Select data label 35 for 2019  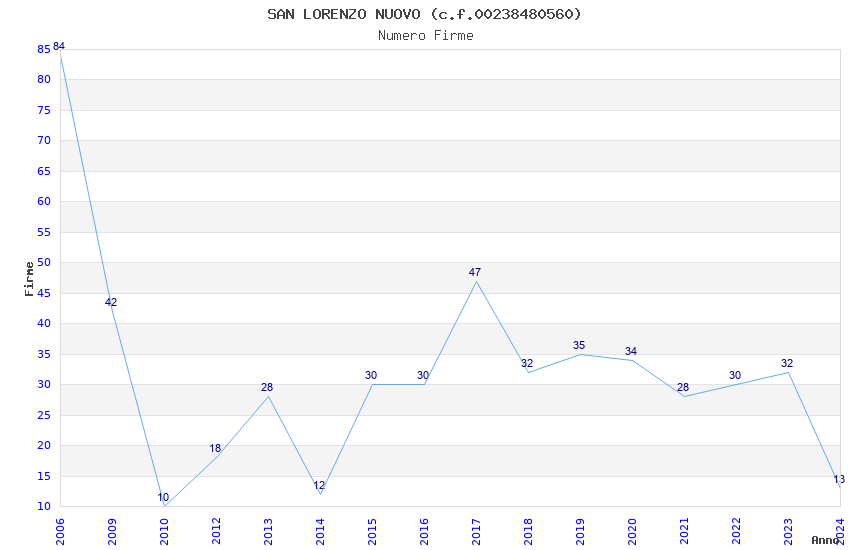(579, 346)
